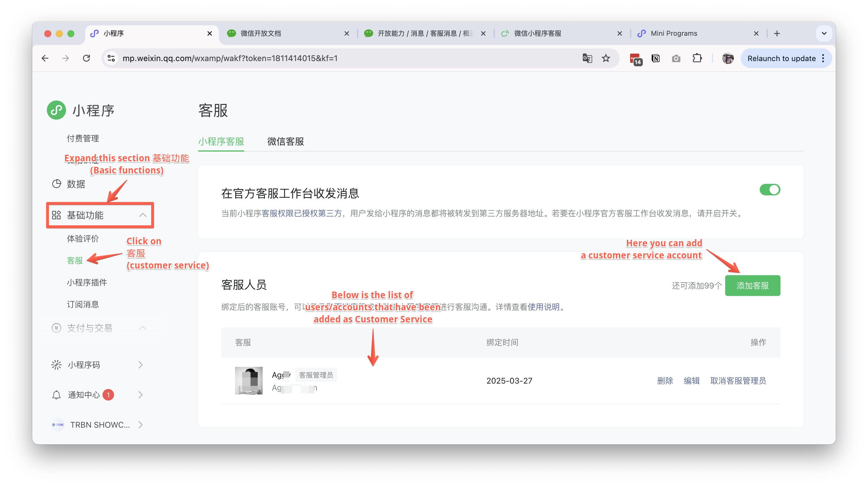The width and height of the screenshot is (868, 487).
Task: Expand the 小程序码 menu chevron
Action: point(141,365)
